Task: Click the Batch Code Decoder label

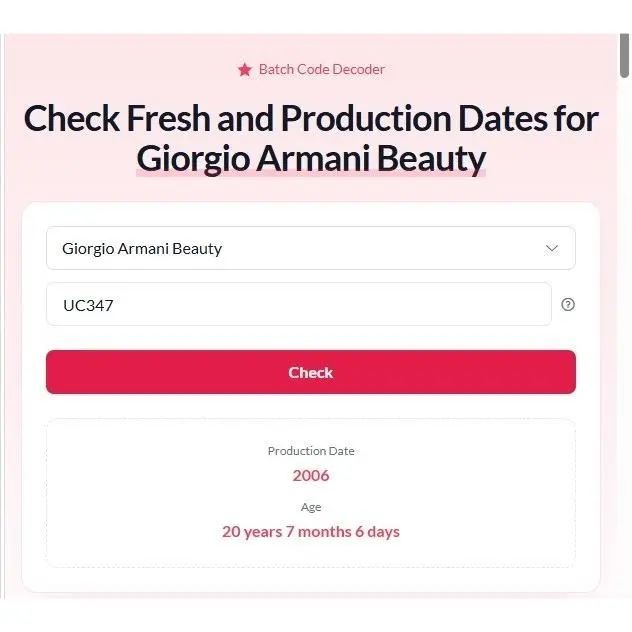Action: point(322,69)
